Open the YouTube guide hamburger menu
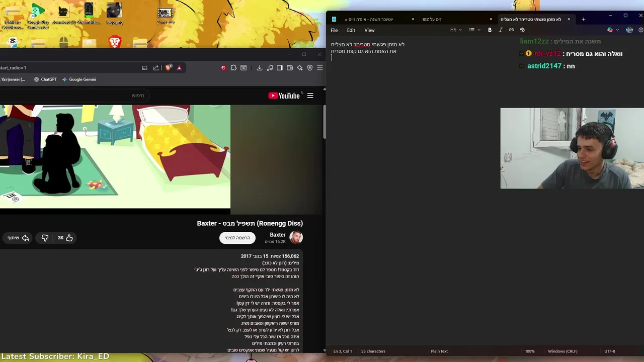Image resolution: width=644 pixels, height=362 pixels. tap(310, 96)
